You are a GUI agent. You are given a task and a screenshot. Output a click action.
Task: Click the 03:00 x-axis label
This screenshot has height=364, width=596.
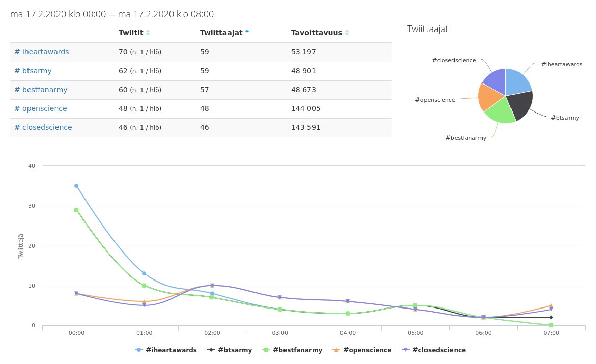pyautogui.click(x=280, y=333)
